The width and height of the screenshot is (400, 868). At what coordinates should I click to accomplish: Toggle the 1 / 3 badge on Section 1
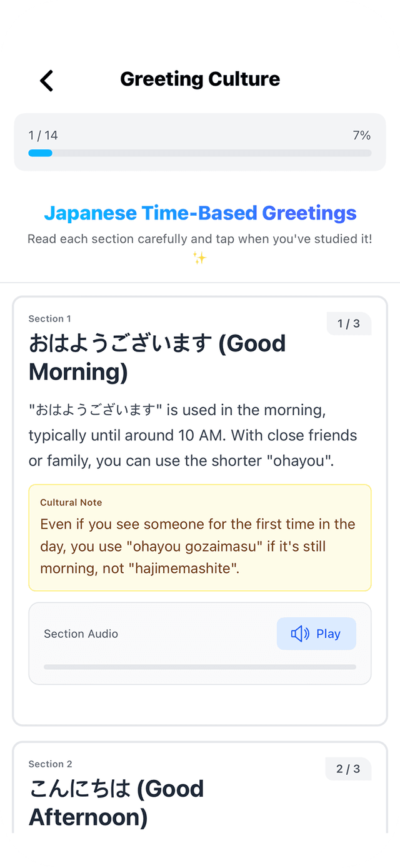[349, 323]
